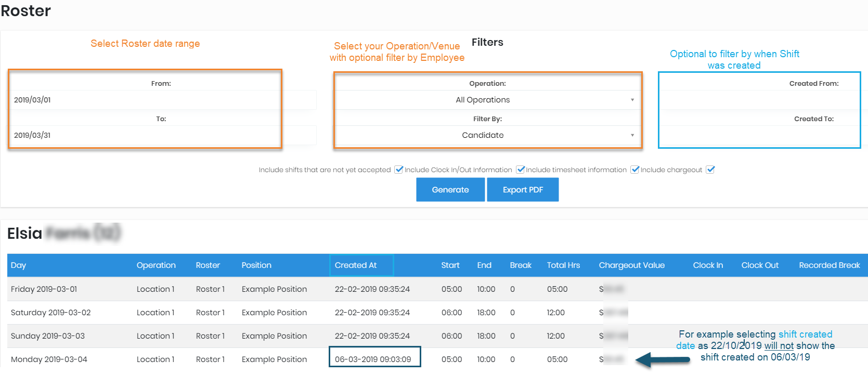
Task: Select the Friday 2019-03-01 row
Action: coord(44,289)
